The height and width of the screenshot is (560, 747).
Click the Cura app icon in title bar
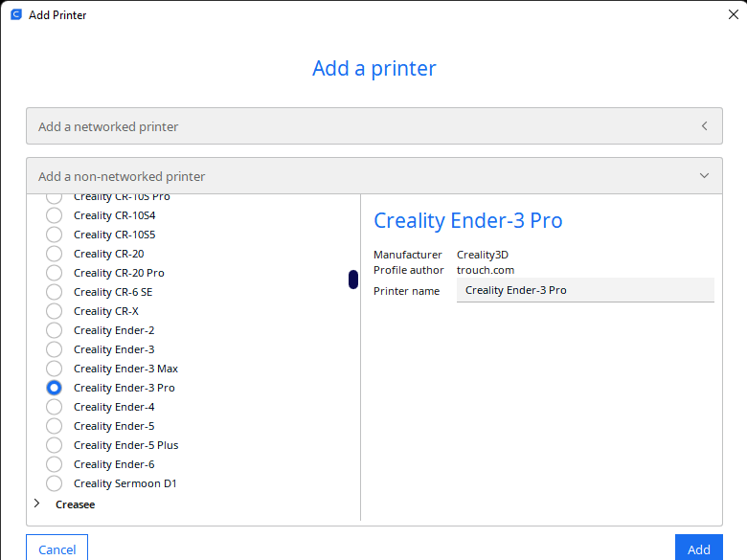[x=15, y=14]
